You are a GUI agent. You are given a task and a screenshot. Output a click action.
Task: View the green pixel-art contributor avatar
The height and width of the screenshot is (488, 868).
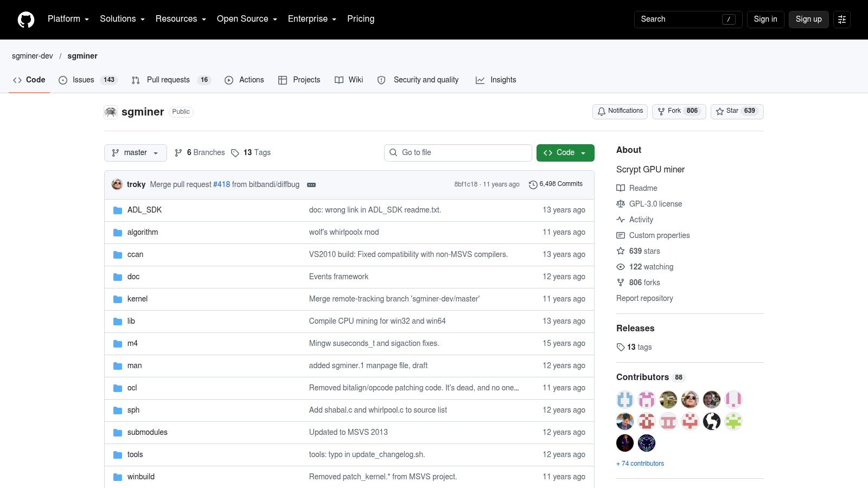pyautogui.click(x=733, y=421)
